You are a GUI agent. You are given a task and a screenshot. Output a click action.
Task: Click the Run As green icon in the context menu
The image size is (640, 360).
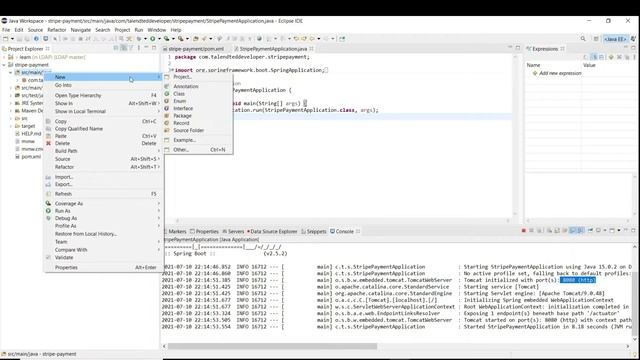49,211
